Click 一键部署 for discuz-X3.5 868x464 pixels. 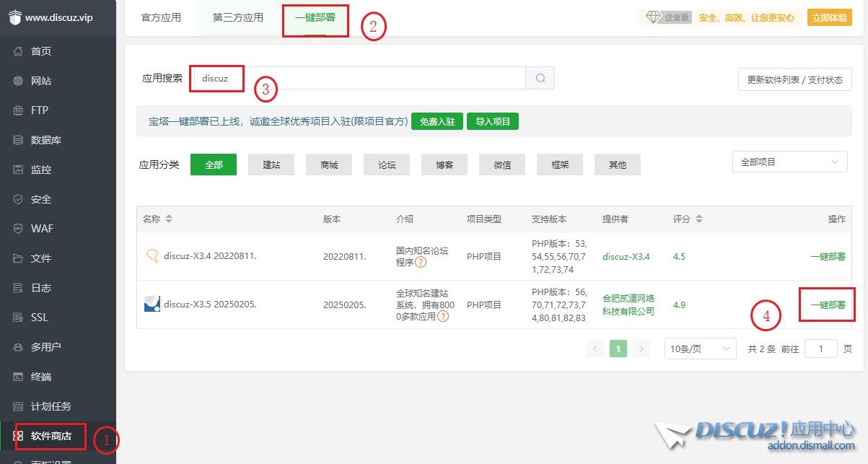point(828,305)
